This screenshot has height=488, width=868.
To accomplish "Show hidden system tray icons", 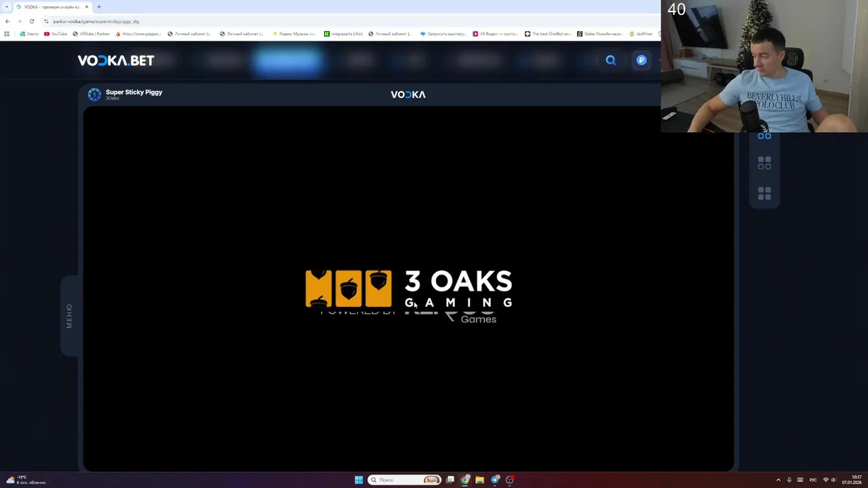I will point(778,480).
